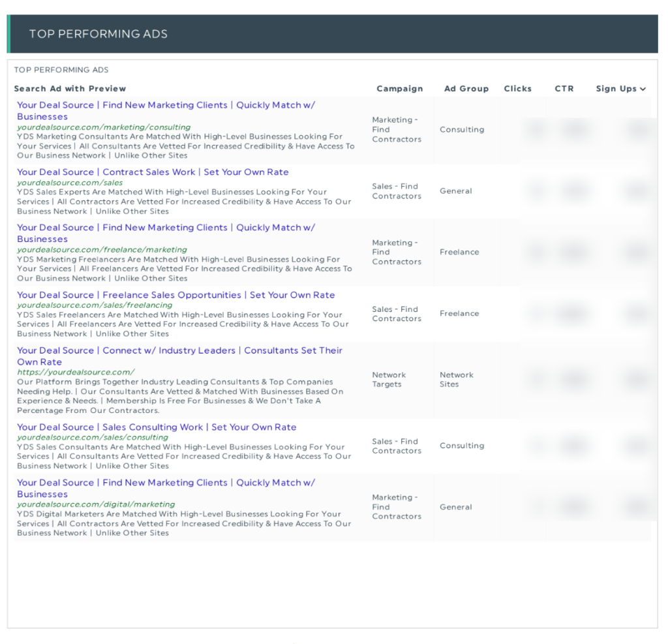Screen dimensions: 668x644
Task: Click the Campaign column header
Action: point(400,89)
